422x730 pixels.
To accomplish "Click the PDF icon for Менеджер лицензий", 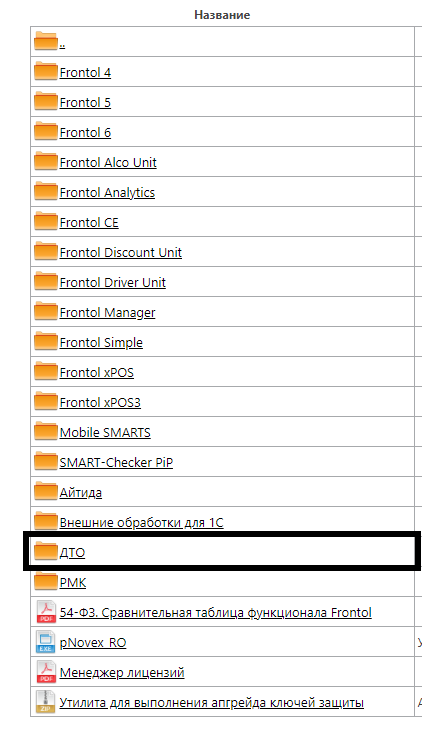I will (x=46, y=672).
